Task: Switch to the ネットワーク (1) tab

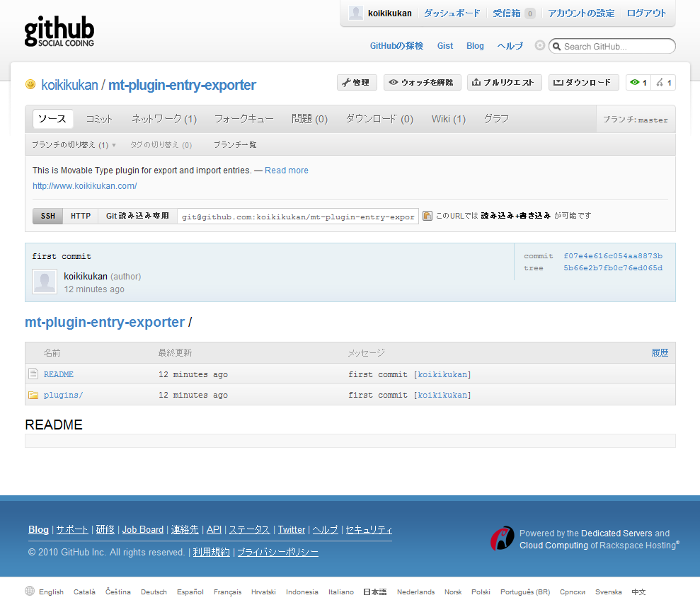Action: point(163,119)
